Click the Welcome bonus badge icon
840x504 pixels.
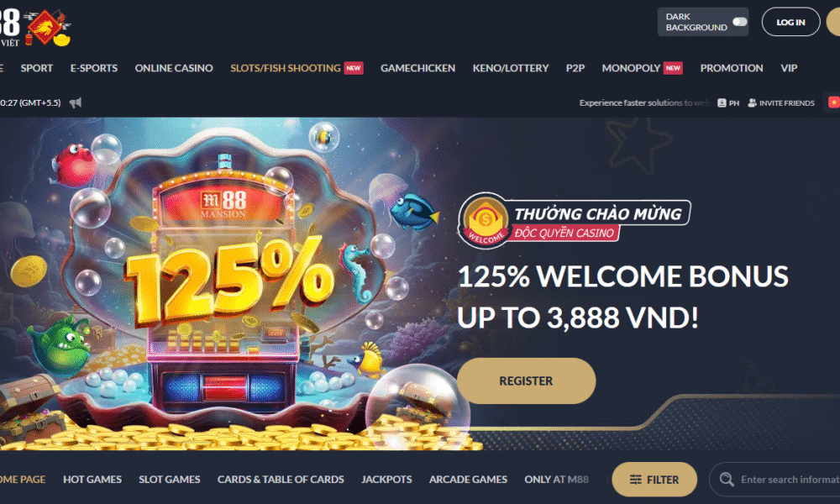486,220
